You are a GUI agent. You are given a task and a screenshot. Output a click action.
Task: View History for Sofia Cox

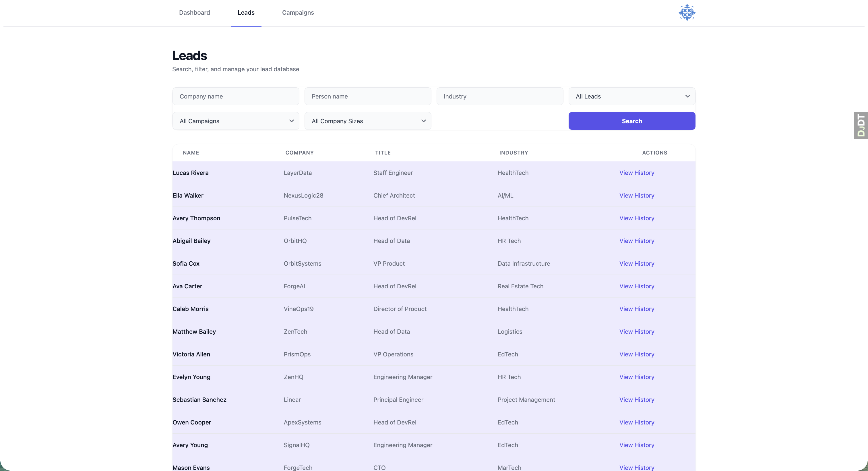point(637,263)
